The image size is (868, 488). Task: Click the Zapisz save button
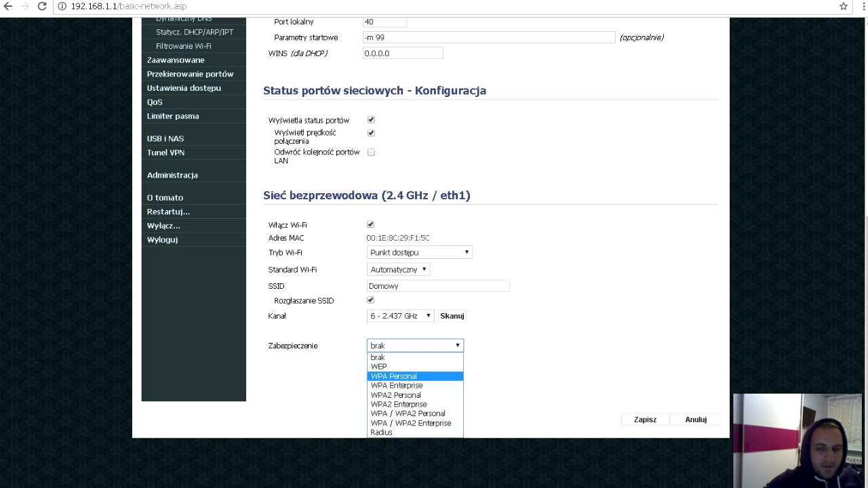(645, 420)
